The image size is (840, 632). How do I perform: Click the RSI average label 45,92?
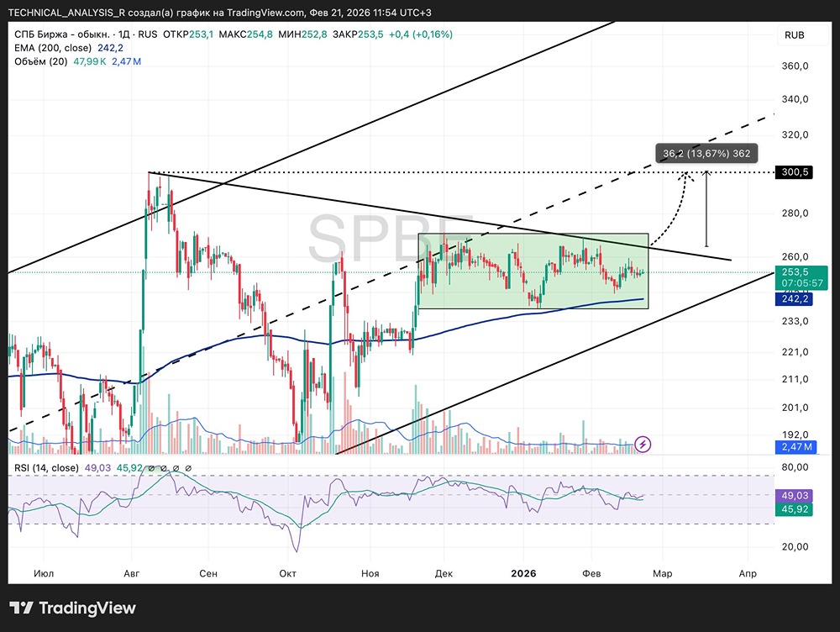pyautogui.click(x=795, y=509)
